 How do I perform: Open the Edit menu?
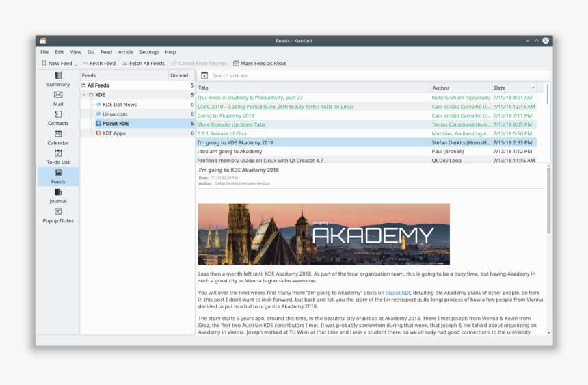point(59,52)
